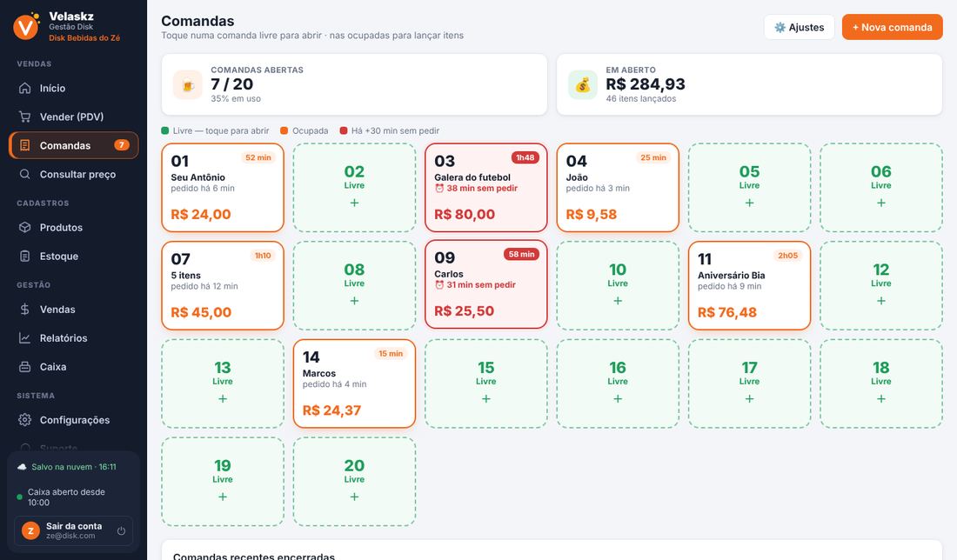Open the Ajustes button
957x560 pixels.
coord(799,27)
